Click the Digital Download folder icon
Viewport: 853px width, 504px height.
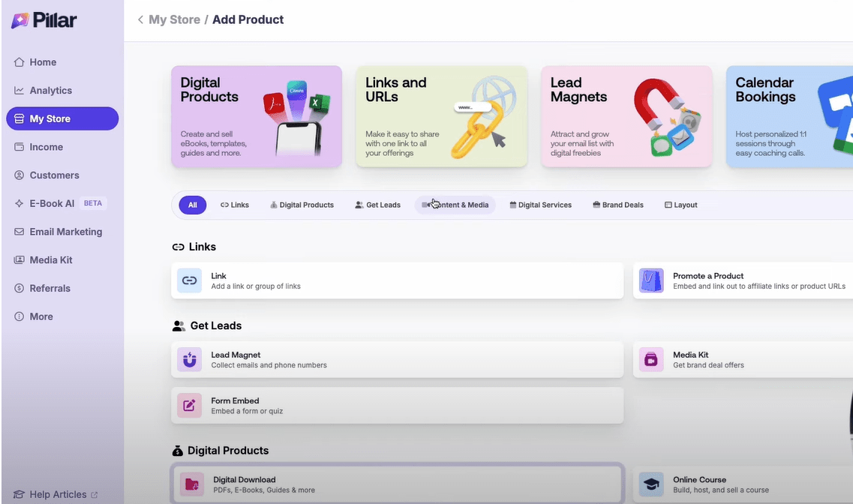(192, 484)
